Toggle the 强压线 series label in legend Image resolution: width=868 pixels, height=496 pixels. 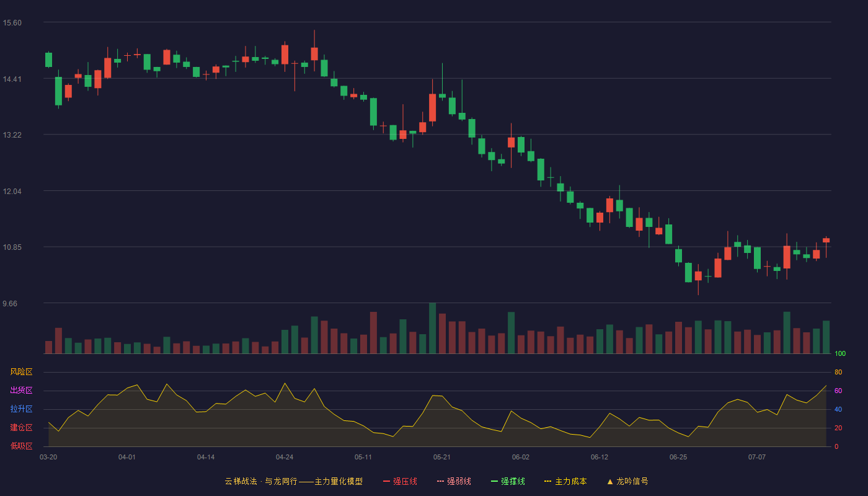(405, 481)
